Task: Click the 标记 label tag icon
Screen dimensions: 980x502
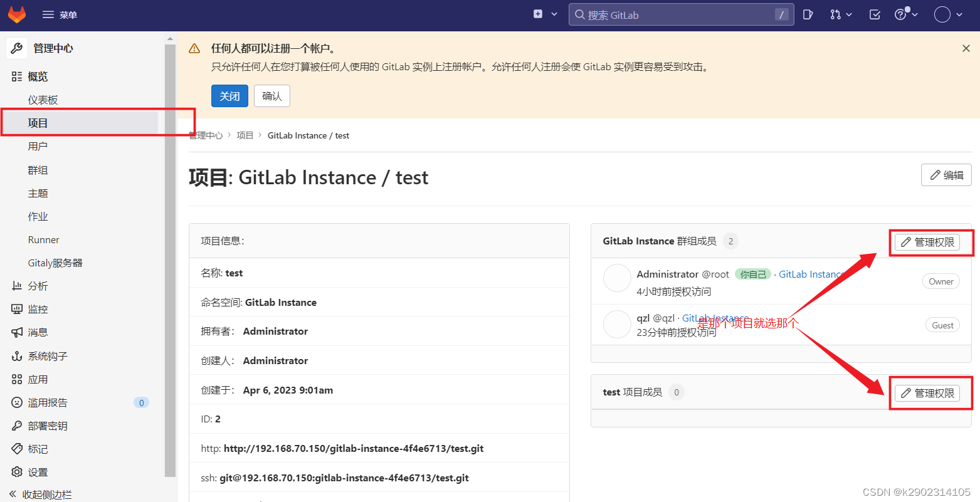Action: click(x=17, y=449)
